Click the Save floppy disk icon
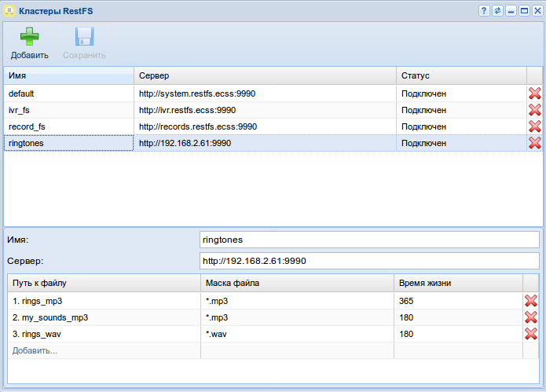Image resolution: width=546 pixels, height=392 pixels. 84,38
